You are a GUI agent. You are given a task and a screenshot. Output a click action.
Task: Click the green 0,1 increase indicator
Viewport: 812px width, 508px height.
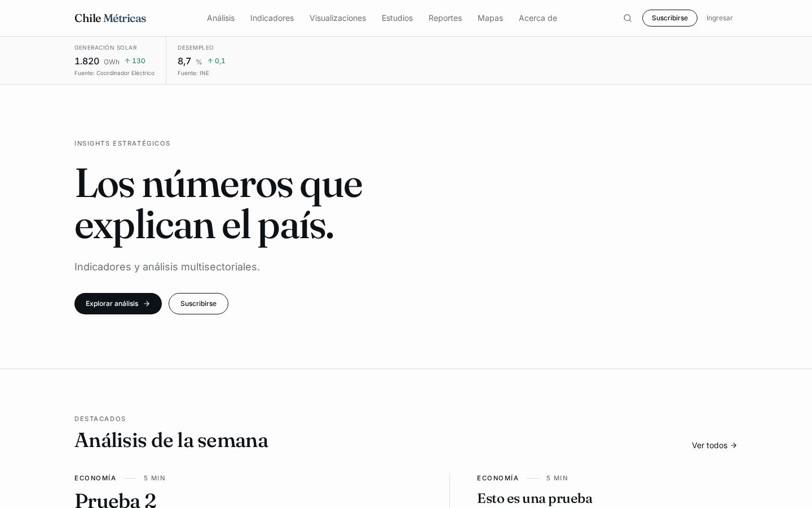tap(216, 61)
